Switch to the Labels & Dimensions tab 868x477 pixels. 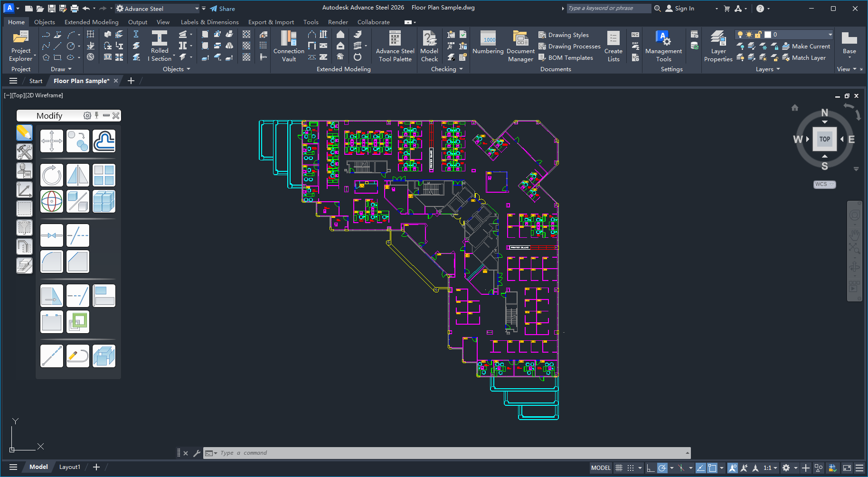[209, 22]
